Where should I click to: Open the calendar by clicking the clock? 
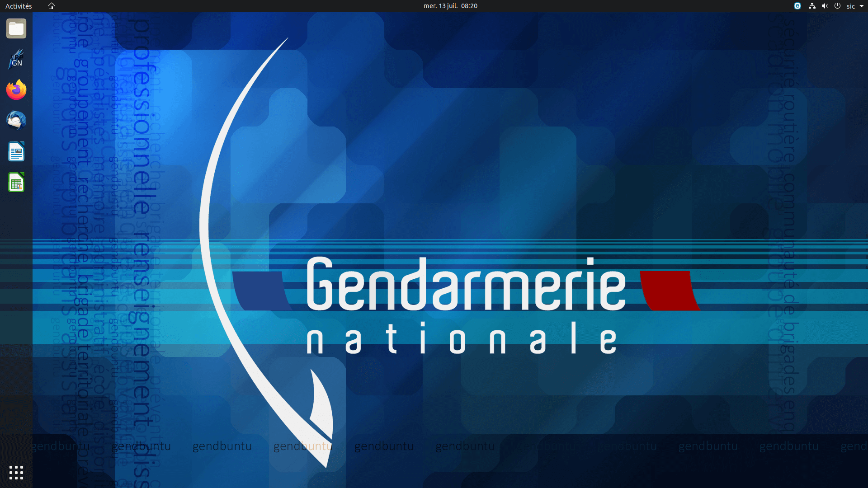450,6
